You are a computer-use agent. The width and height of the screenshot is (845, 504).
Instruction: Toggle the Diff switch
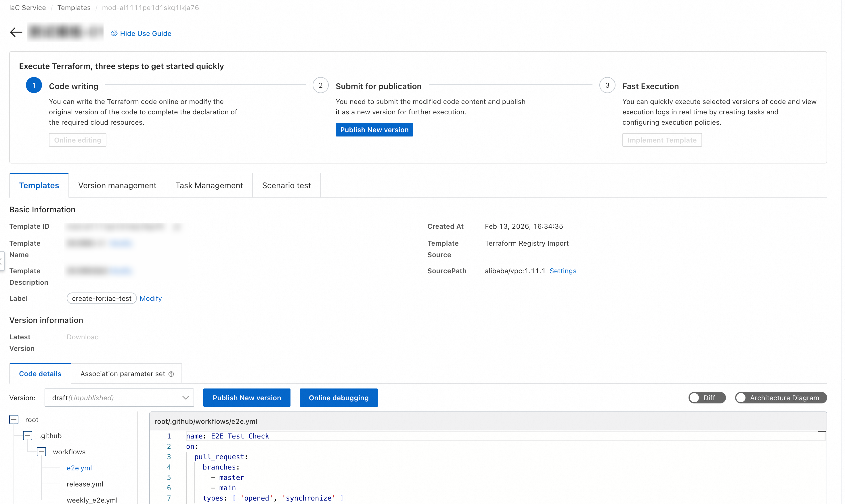(707, 398)
